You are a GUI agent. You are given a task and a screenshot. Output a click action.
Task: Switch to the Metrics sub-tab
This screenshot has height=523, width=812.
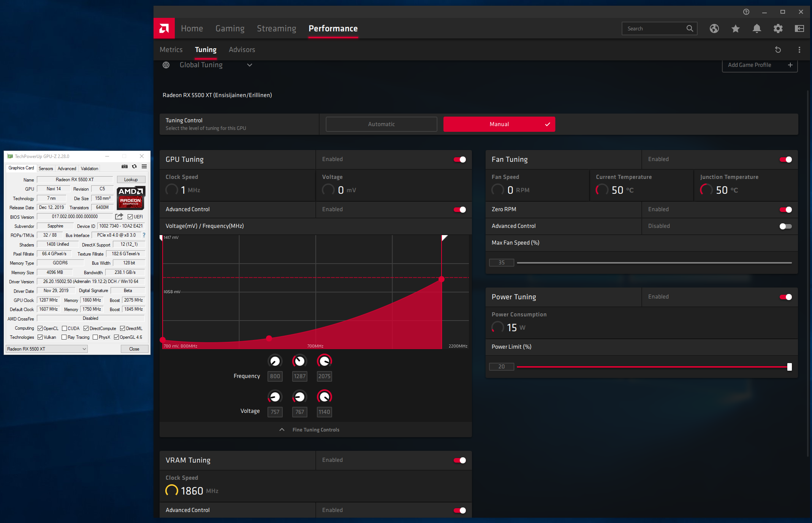click(x=171, y=50)
